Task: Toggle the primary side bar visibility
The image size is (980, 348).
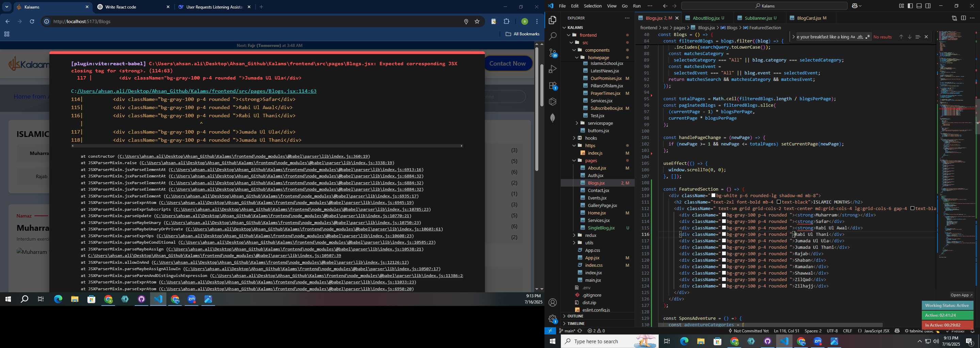Action: pos(910,6)
